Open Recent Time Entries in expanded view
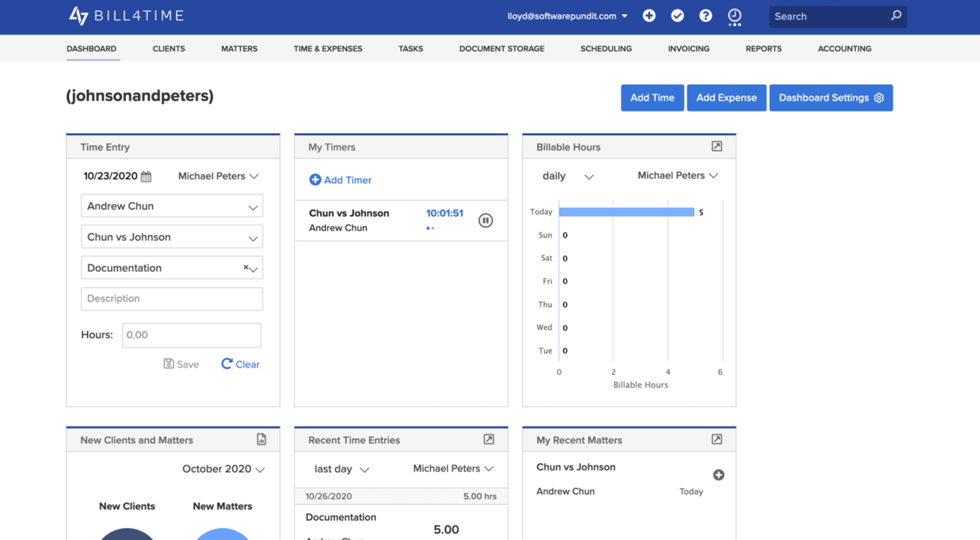This screenshot has height=540, width=980. pyautogui.click(x=489, y=439)
